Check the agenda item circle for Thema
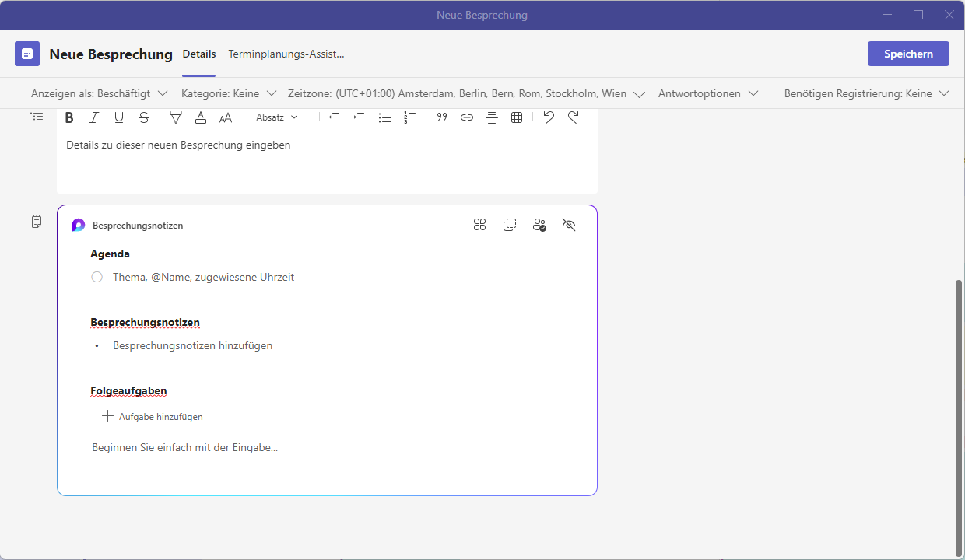965x560 pixels. [x=97, y=277]
